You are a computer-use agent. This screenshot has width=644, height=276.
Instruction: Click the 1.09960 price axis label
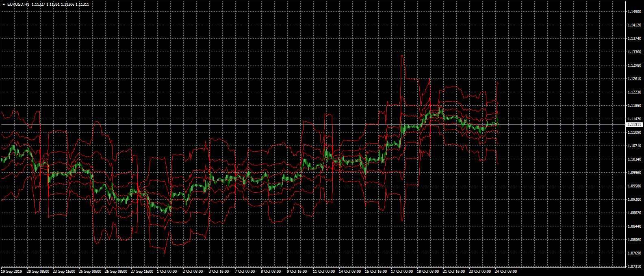pos(635,173)
